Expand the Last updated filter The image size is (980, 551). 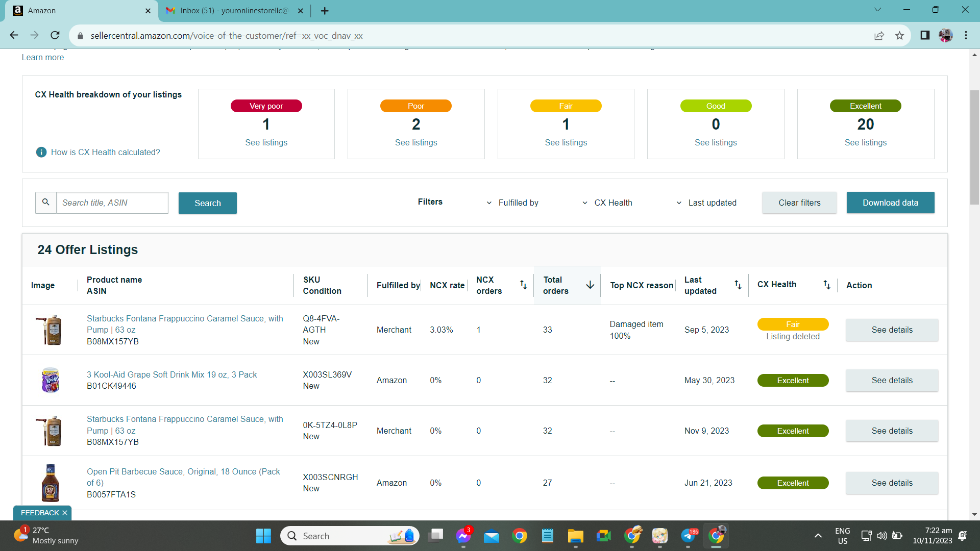click(706, 203)
